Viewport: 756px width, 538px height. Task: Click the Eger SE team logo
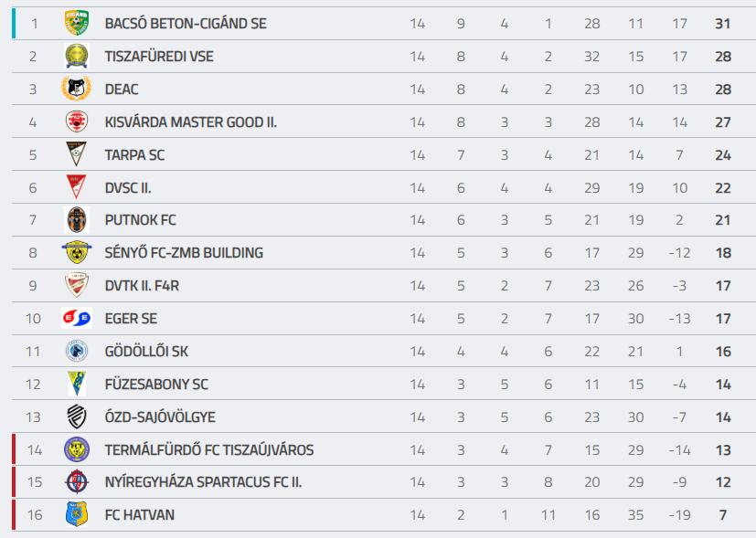click(x=77, y=318)
